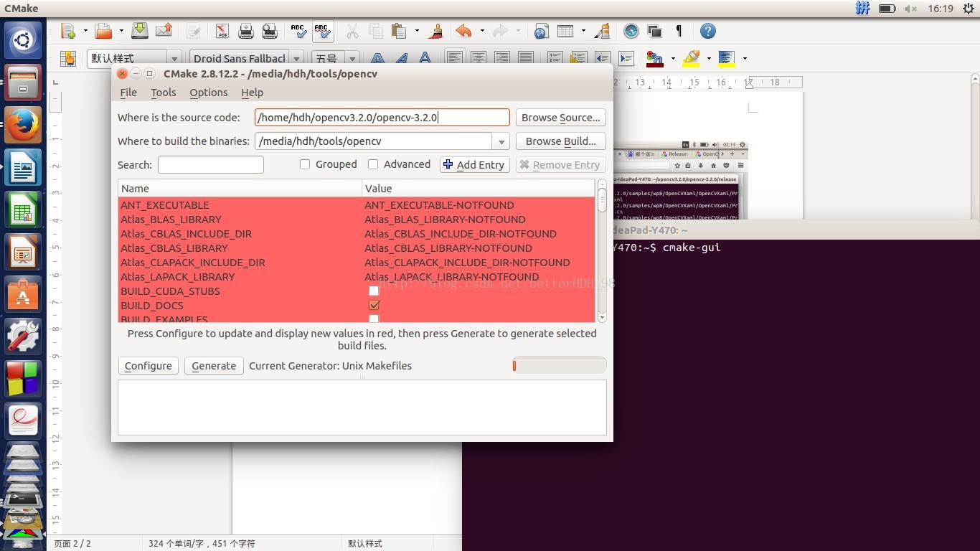Select the ANT_EXECUTABLE row name
This screenshot has width=980, height=551.
point(165,205)
